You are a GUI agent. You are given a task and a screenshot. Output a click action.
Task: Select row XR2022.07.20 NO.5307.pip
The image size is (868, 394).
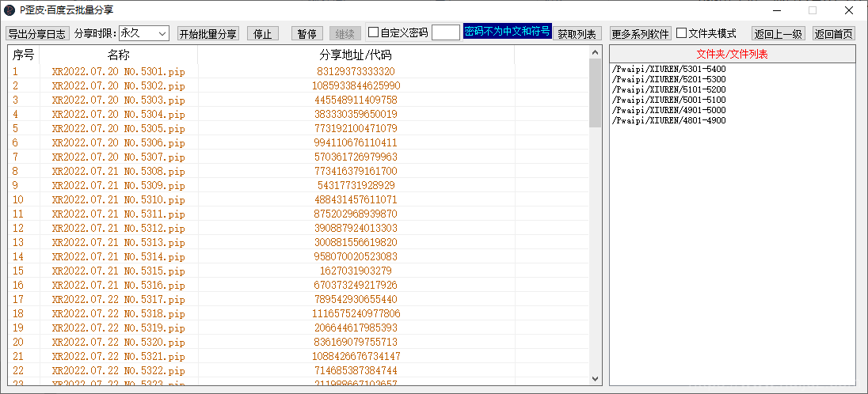(299, 157)
